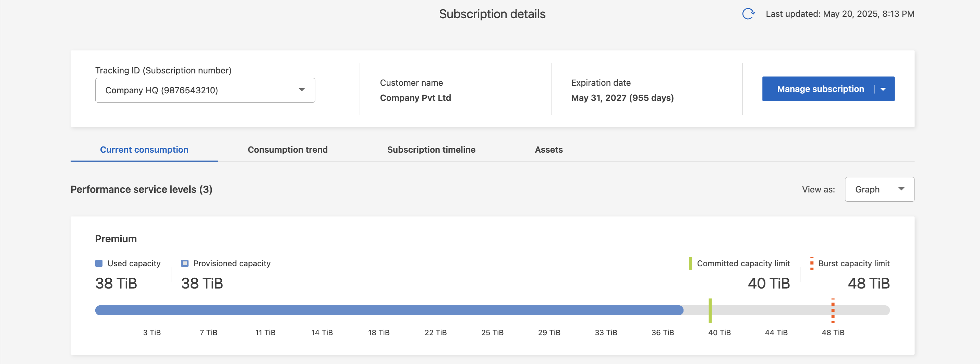The width and height of the screenshot is (980, 364).
Task: Select the Current consumption tab
Action: click(x=144, y=150)
